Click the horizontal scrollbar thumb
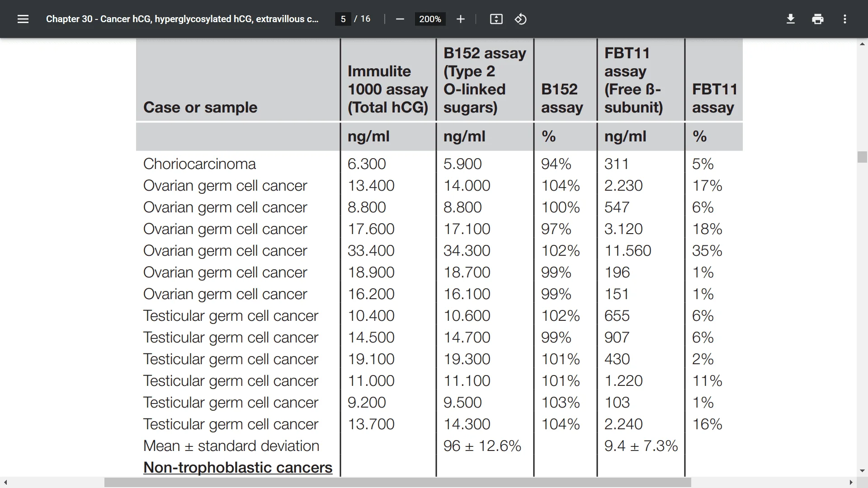Viewport: 868px width, 488px height. 397,483
